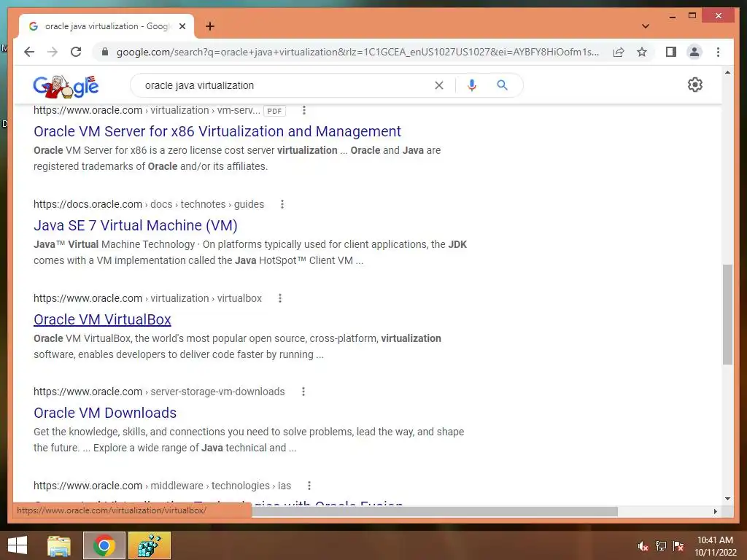Viewport: 747px width, 560px height.
Task: Open options for the VM Server PDF result
Action: [x=304, y=111]
